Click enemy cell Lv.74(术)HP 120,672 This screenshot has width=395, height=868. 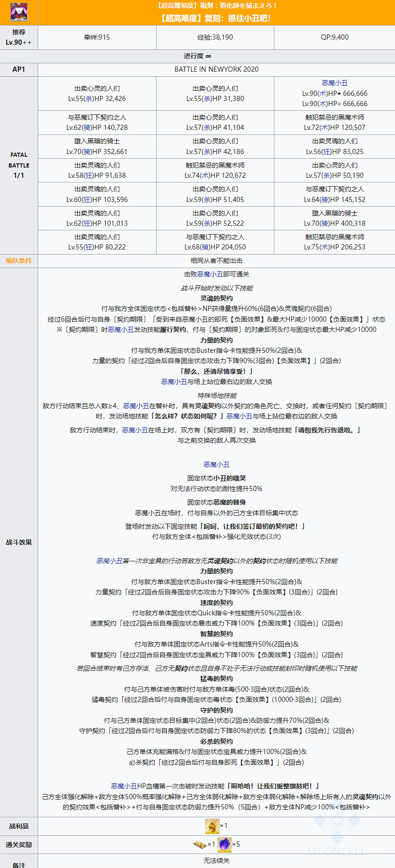point(215,170)
